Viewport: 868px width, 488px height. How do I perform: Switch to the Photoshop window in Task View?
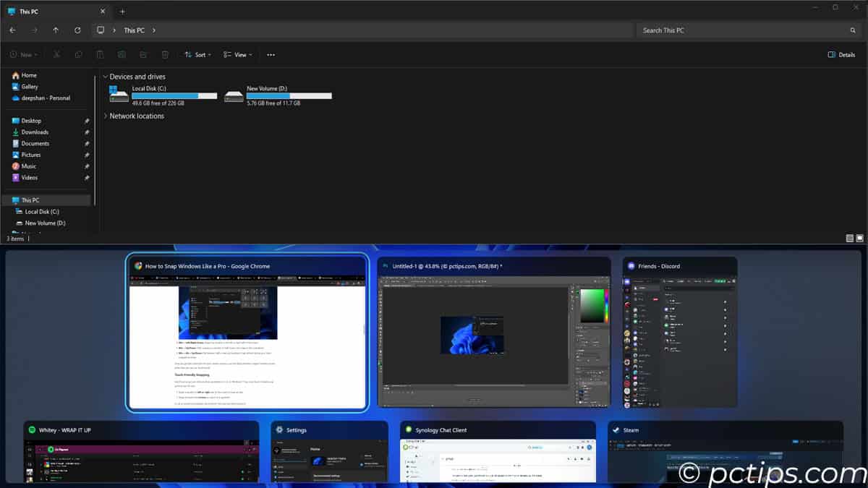(494, 332)
